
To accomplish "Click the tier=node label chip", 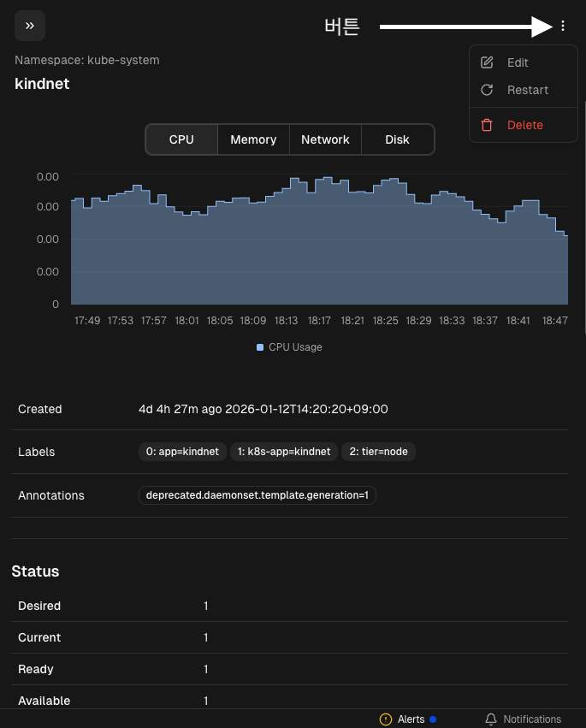I will [x=378, y=452].
